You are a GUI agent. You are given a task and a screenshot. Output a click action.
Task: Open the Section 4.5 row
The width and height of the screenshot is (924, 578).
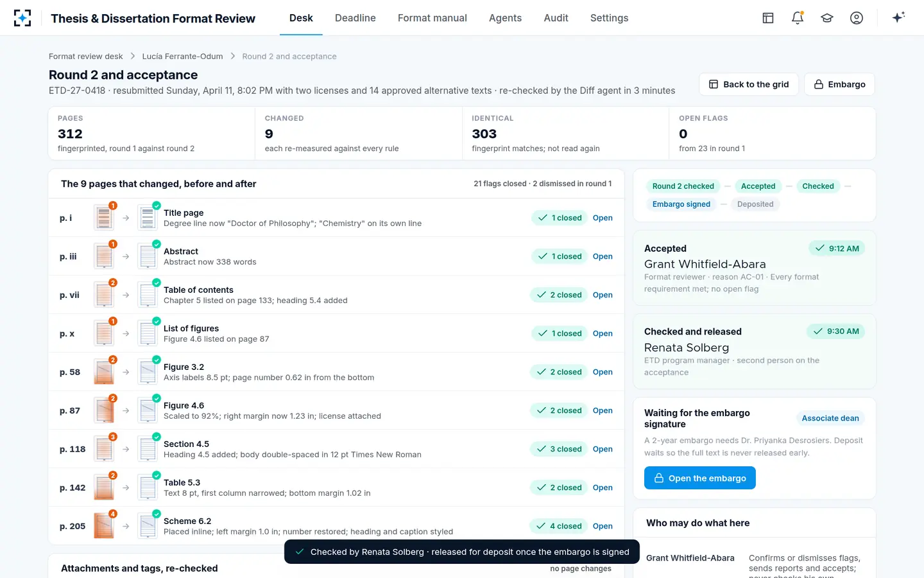click(x=603, y=449)
